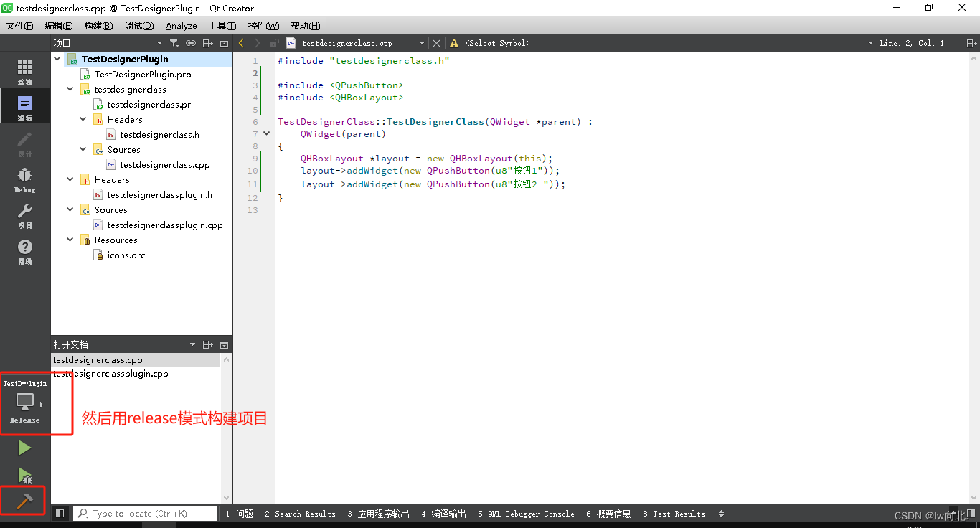Close the testdesignerclass.cpp document
The width and height of the screenshot is (980, 528).
coord(436,43)
